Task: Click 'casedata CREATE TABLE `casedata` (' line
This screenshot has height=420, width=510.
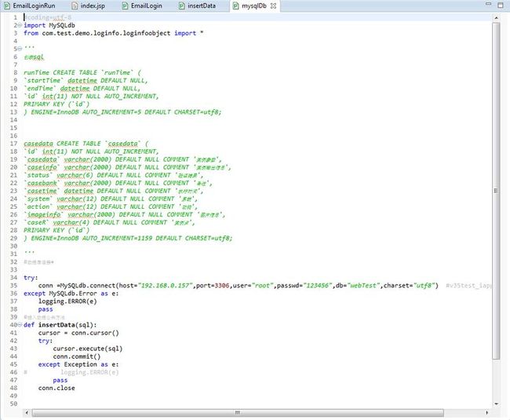Action: pyautogui.click(x=86, y=144)
